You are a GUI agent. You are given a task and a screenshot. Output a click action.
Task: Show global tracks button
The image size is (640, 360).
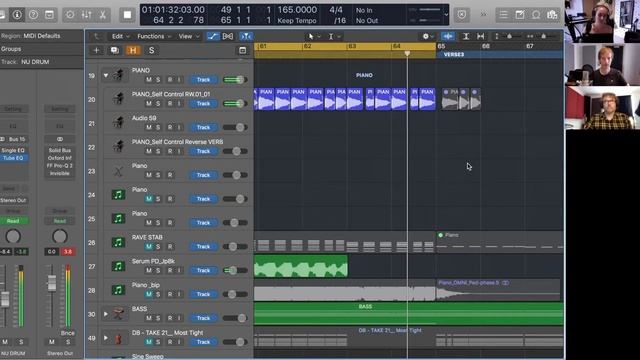[x=242, y=50]
